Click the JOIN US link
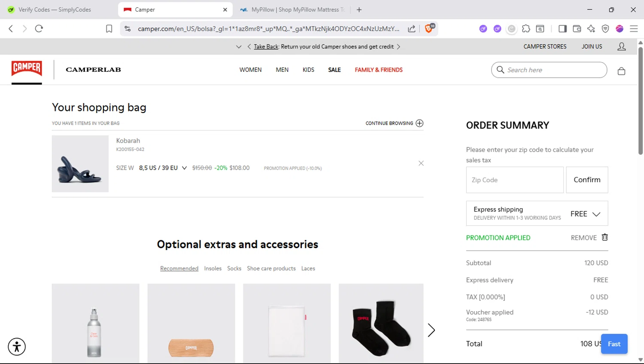 (592, 46)
